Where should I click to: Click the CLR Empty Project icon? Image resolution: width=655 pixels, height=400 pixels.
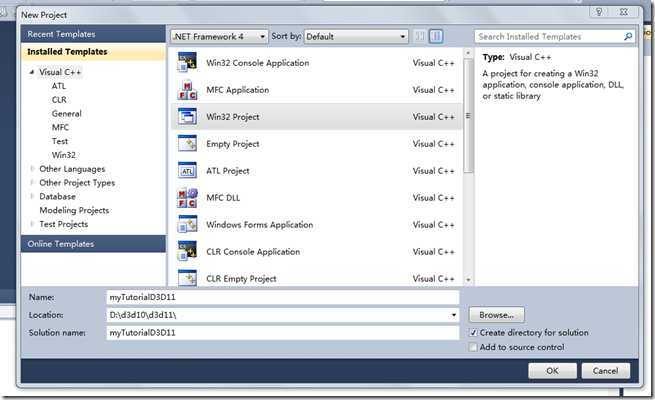coord(187,278)
